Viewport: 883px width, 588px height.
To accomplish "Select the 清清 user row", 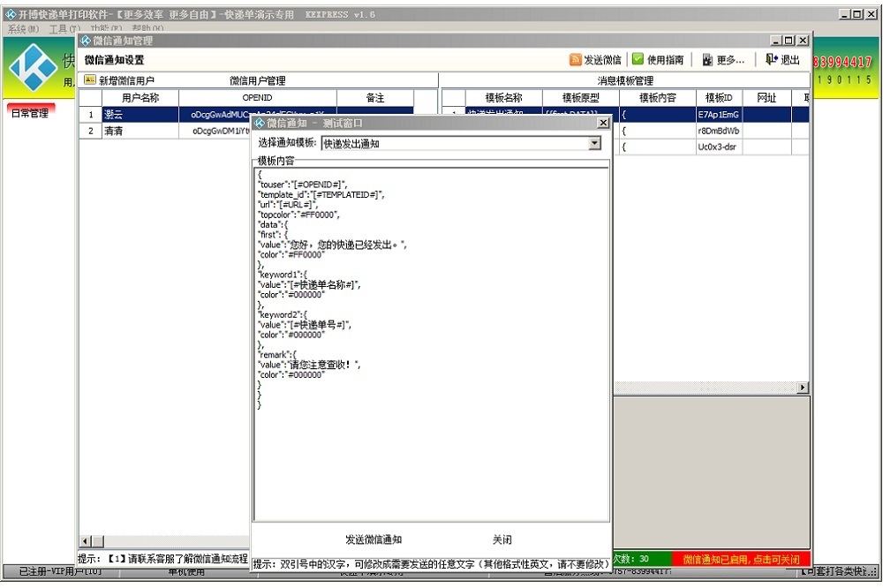I will pos(164,131).
